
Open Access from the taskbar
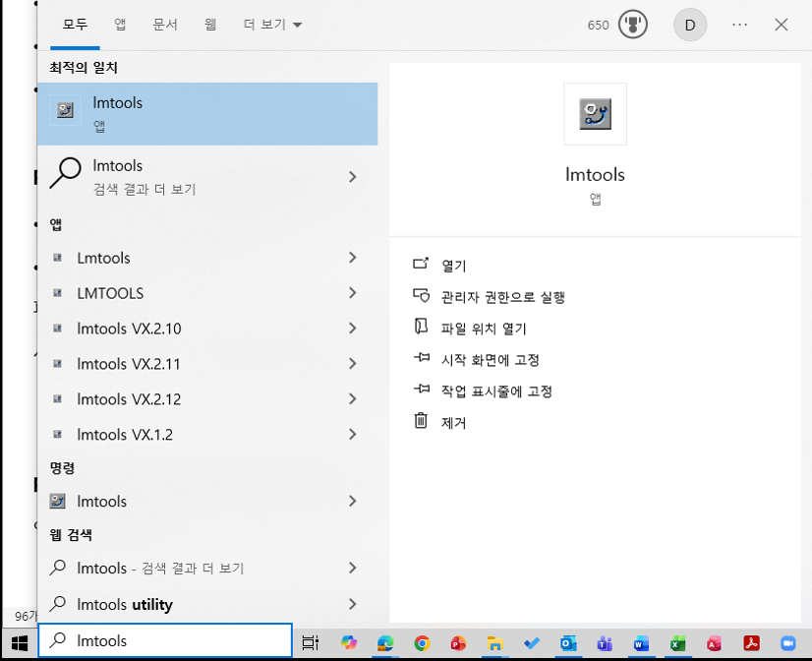(714, 643)
